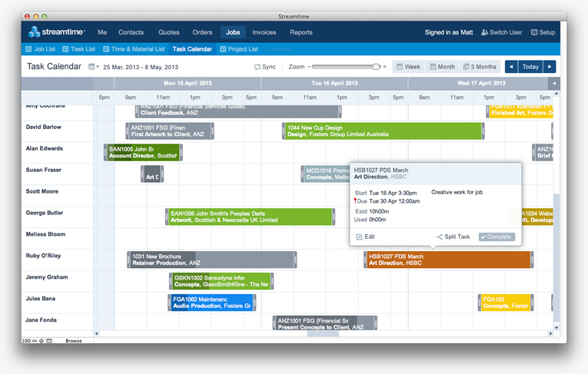Switch to Month view
The image size is (588, 374).
[443, 67]
